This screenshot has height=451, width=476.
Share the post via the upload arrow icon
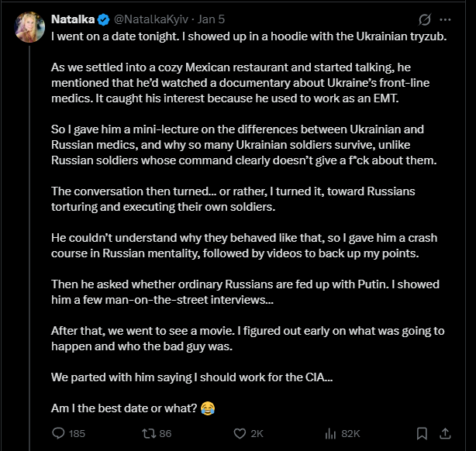(x=447, y=433)
